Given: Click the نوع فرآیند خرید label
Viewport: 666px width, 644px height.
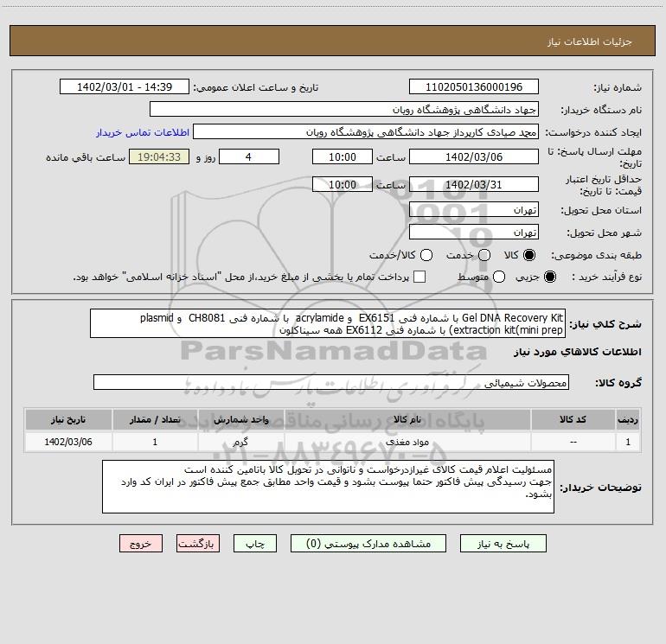Looking at the screenshot, I should tap(606, 277).
